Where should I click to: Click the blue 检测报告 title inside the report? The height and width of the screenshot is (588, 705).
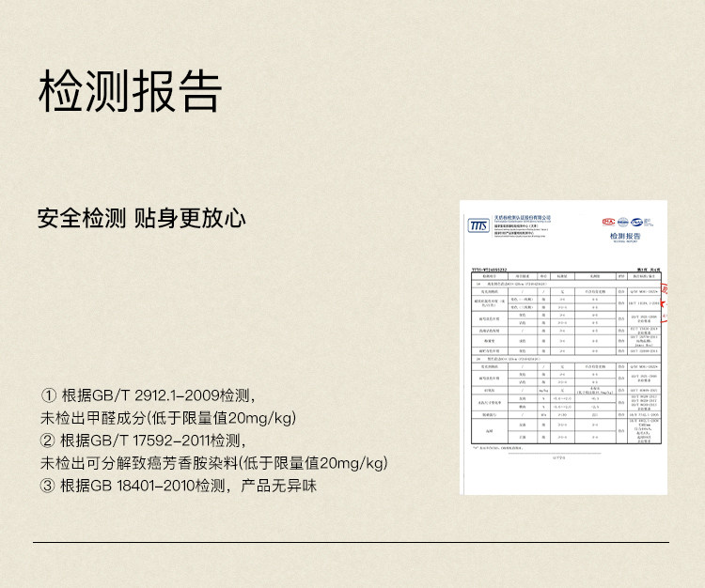625,237
